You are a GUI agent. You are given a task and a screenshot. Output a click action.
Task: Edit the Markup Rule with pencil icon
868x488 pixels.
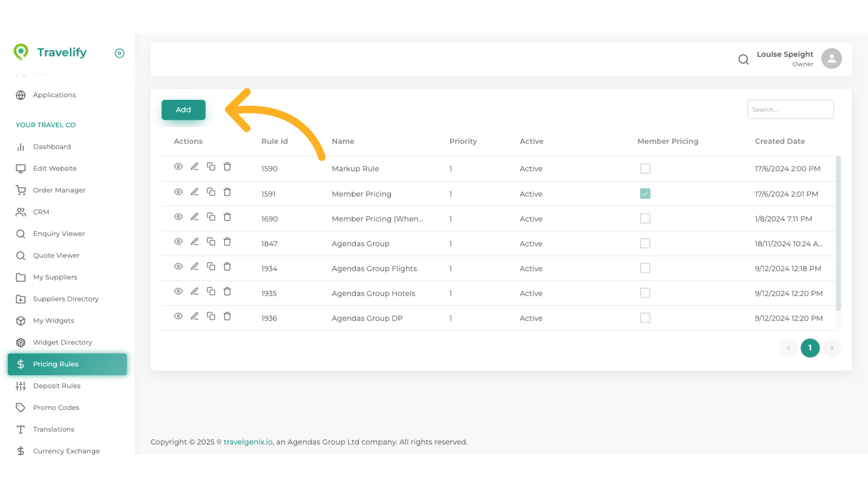194,167
